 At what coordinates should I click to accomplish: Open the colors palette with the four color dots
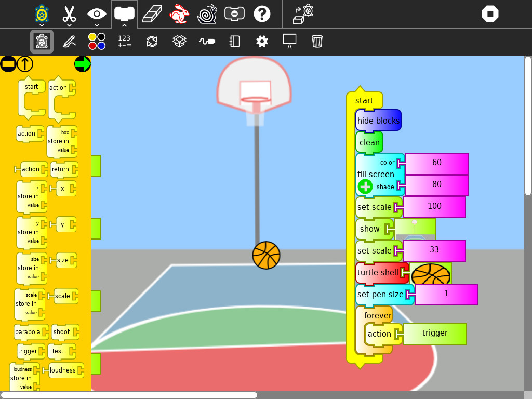tap(97, 42)
